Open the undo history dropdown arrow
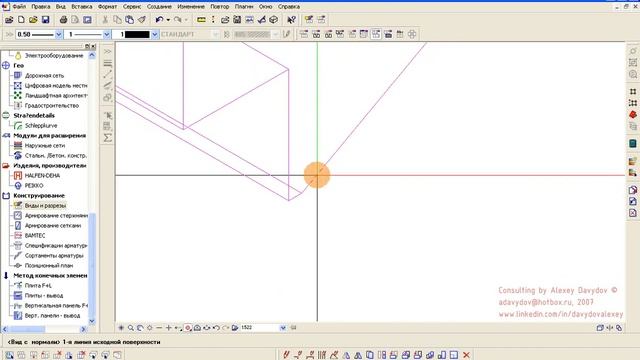640x360 pixels. 168,20
